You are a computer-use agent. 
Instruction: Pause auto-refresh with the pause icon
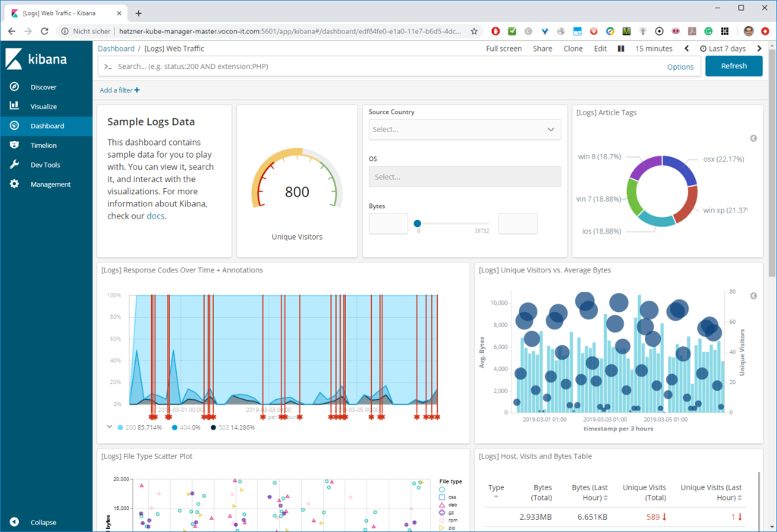(x=621, y=49)
